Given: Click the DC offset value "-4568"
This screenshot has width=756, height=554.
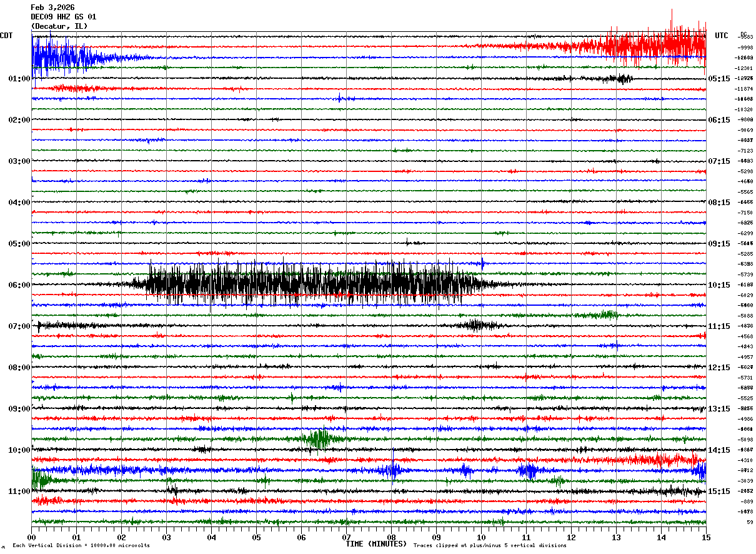Looking at the screenshot, I should coord(746,336).
